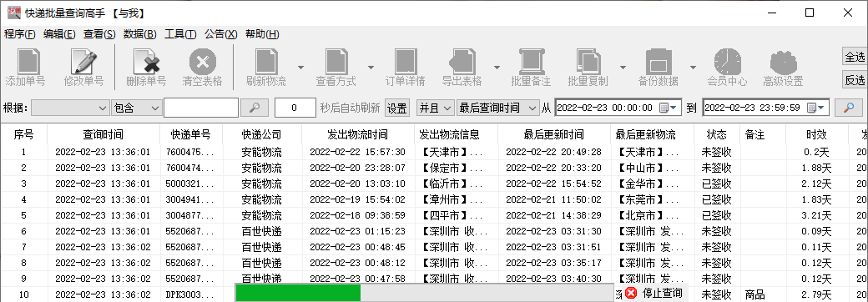868x302 pixels.
Task: Refresh logistics with 刷新物流 icon
Action: point(266,61)
